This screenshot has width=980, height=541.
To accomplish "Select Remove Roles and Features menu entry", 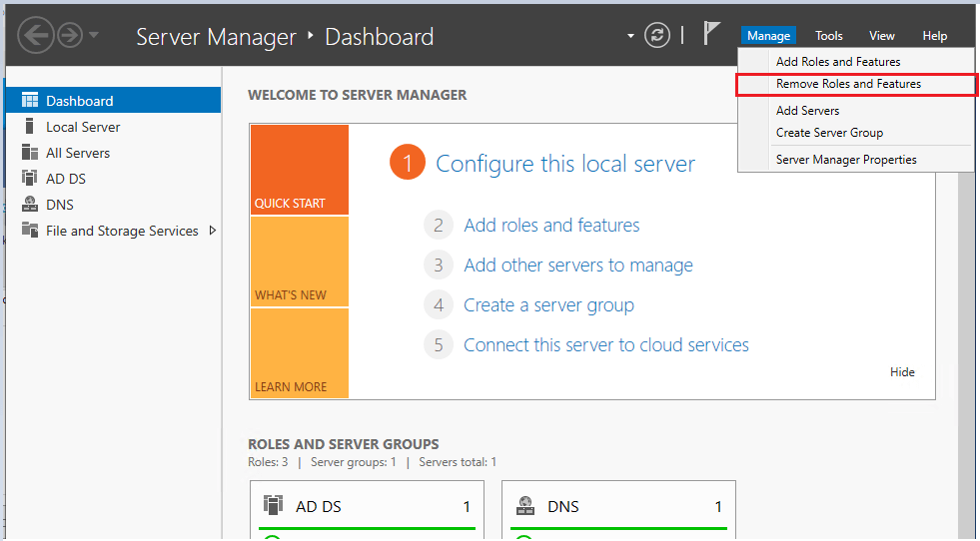I will [x=848, y=84].
